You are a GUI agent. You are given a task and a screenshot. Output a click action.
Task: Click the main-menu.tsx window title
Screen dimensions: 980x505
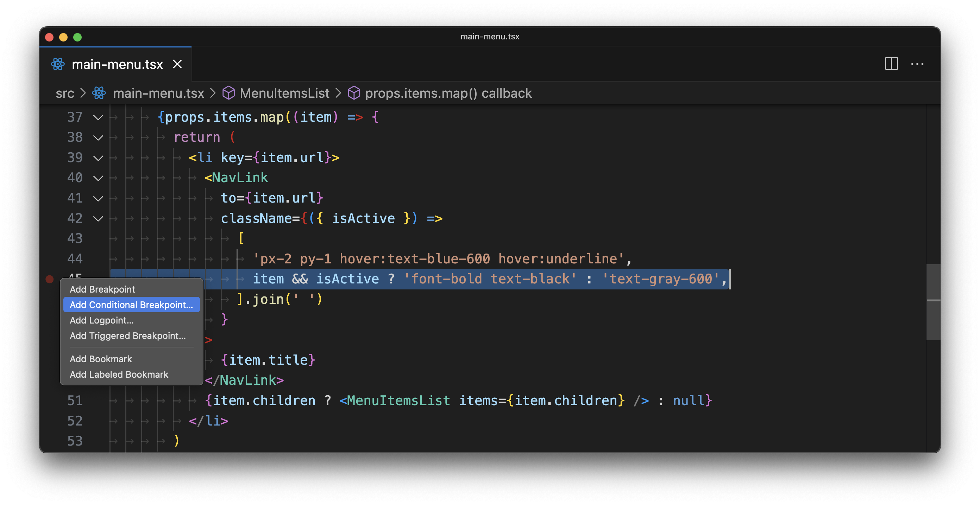490,37
